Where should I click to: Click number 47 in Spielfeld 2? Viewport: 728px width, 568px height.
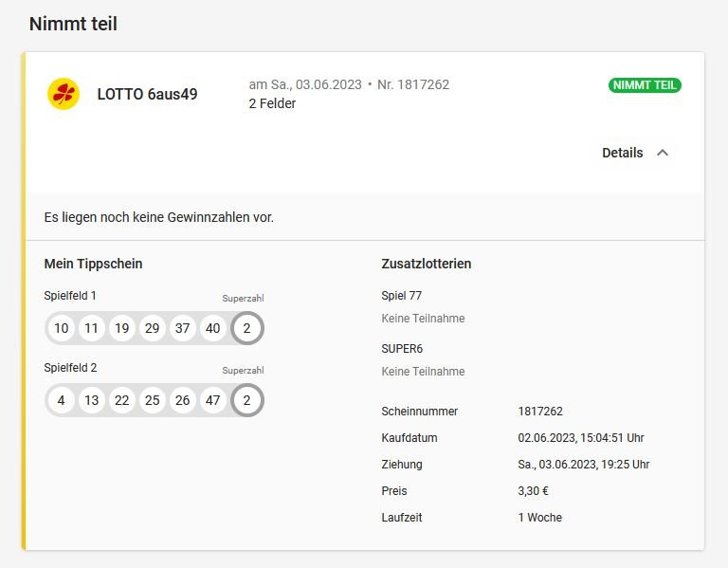tap(212, 400)
